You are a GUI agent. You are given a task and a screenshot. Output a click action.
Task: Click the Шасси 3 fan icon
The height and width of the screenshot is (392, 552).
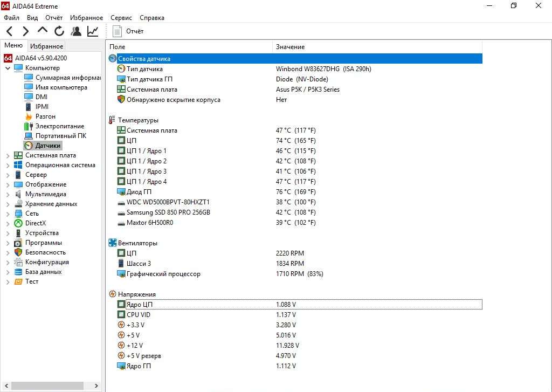121,264
